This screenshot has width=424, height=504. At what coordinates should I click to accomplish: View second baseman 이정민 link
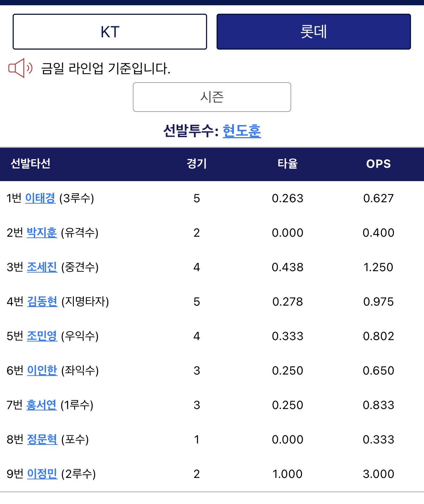click(42, 474)
